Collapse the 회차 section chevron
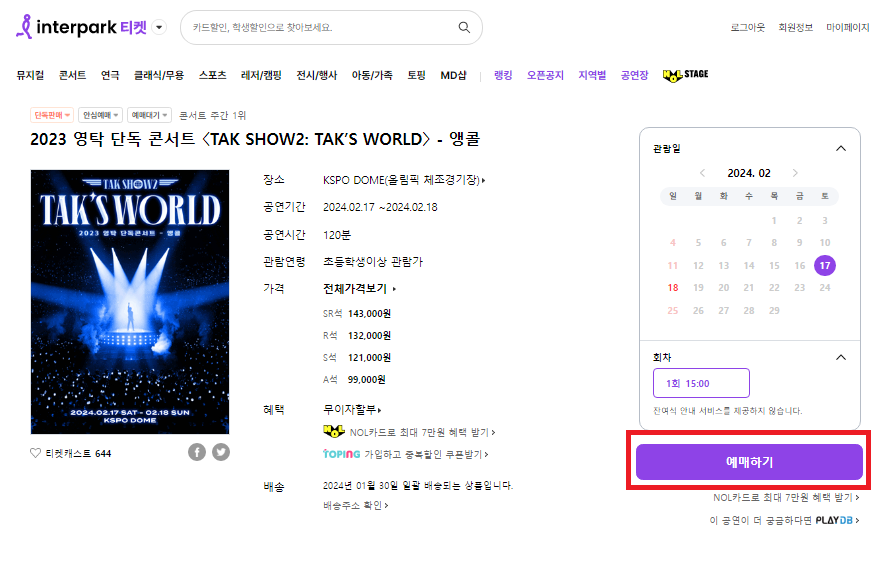Screen dimensions: 871x561 (841, 357)
